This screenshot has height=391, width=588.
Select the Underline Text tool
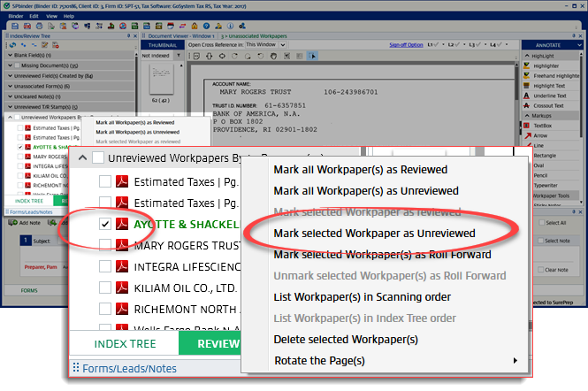[x=551, y=96]
